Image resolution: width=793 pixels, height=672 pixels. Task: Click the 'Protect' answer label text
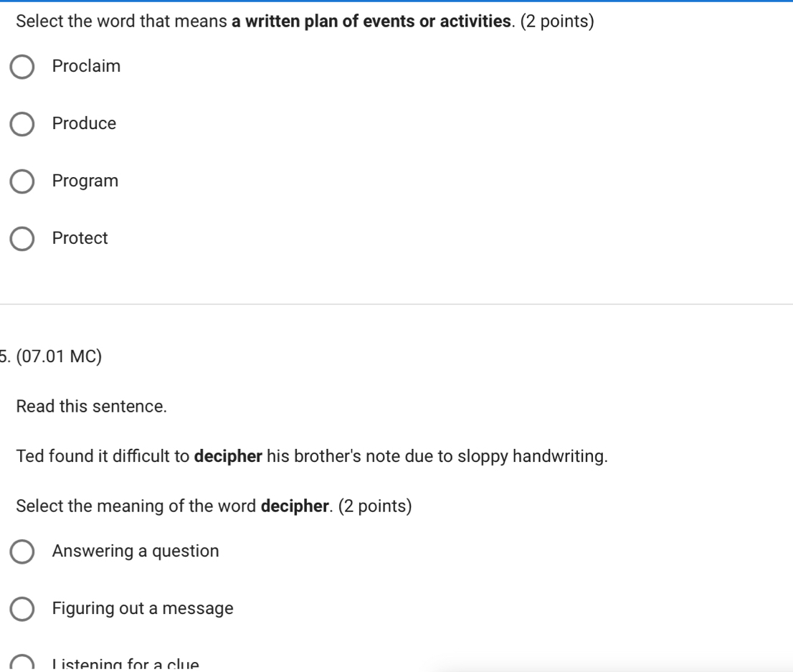80,239
